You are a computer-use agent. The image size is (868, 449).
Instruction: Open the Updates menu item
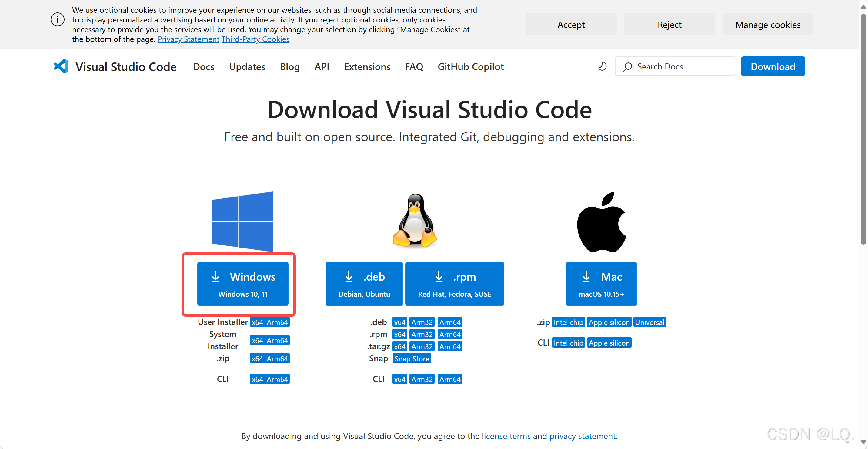247,66
